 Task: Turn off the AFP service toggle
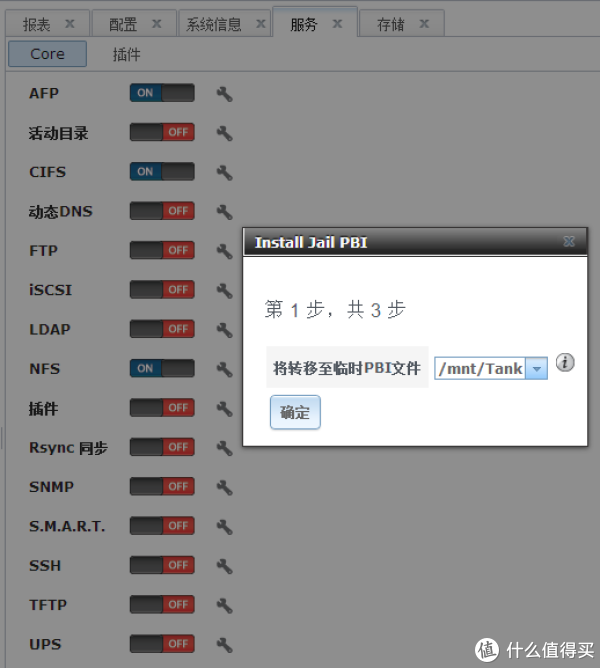(162, 93)
